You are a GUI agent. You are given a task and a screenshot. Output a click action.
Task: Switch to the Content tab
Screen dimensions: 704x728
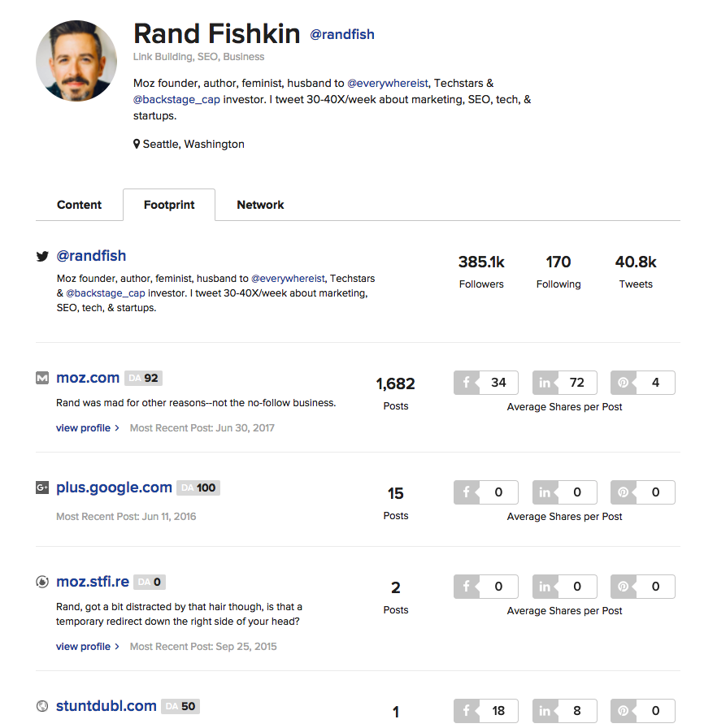tap(79, 205)
